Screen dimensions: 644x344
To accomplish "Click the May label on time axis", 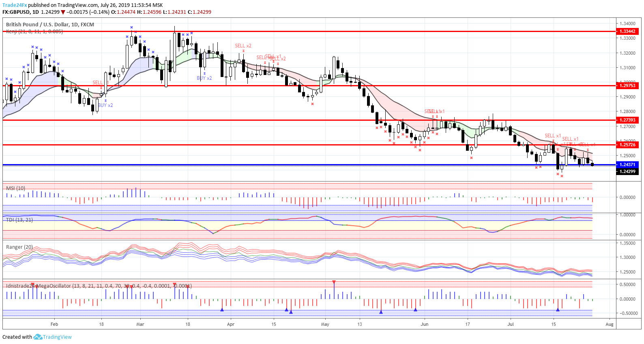I will [325, 324].
